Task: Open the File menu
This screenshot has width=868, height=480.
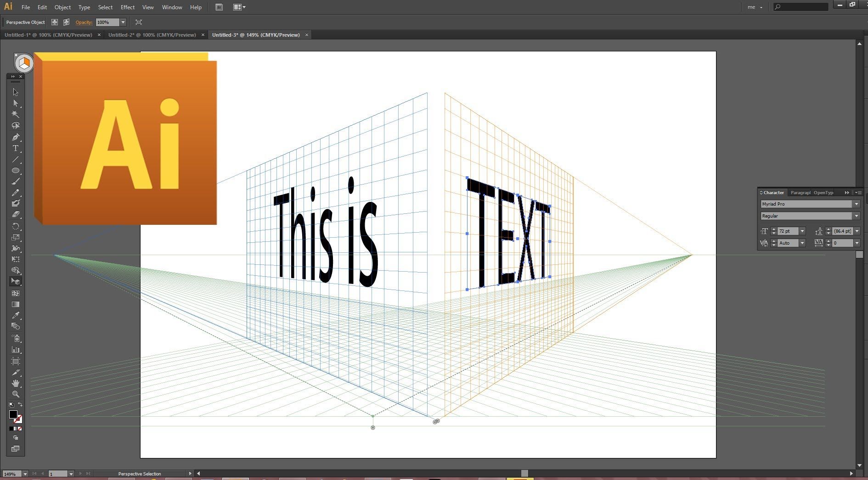Action: point(26,7)
